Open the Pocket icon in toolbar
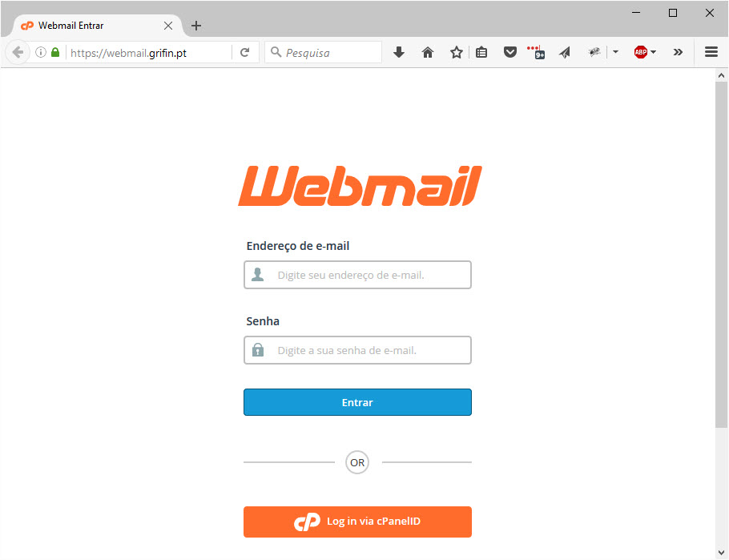This screenshot has height=560, width=729. click(510, 53)
